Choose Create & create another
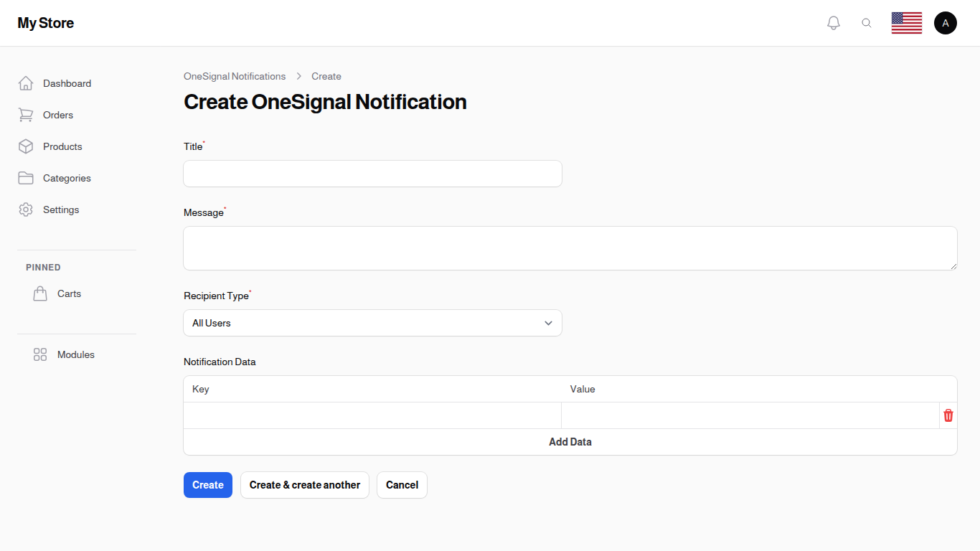The width and height of the screenshot is (980, 551). [304, 485]
